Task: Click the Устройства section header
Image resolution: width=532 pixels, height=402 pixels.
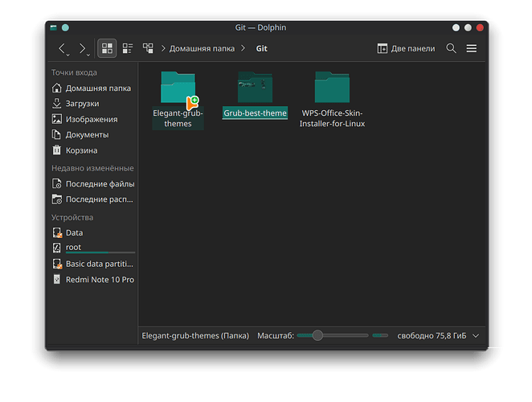Action: pos(72,217)
